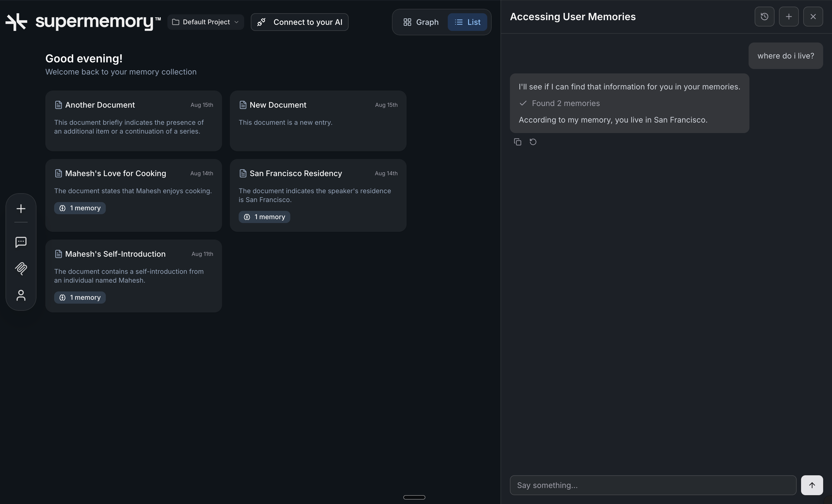The image size is (832, 504).
Task: Expand the Default Project dropdown
Action: pyautogui.click(x=206, y=22)
